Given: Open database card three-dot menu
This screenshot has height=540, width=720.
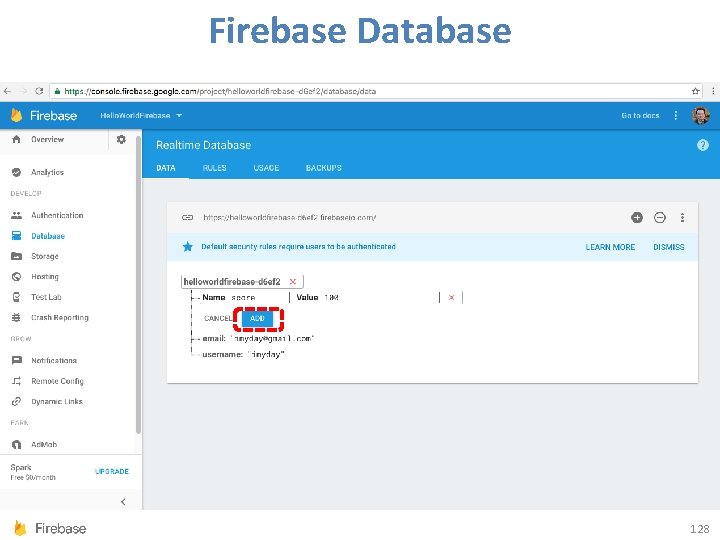Looking at the screenshot, I should click(682, 217).
